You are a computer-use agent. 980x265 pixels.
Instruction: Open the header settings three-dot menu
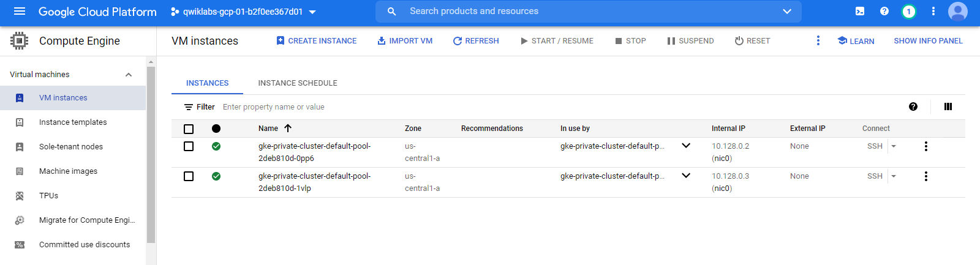click(933, 11)
